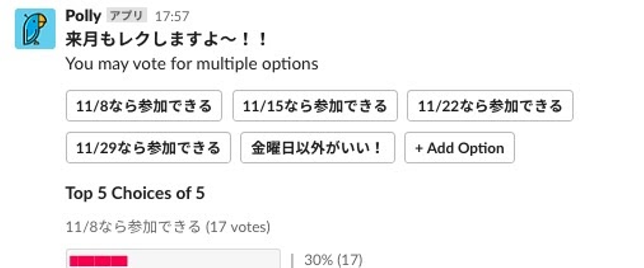Choose the 11/29なら参加できる vote button
Image resolution: width=644 pixels, height=268 pixels.
[148, 147]
